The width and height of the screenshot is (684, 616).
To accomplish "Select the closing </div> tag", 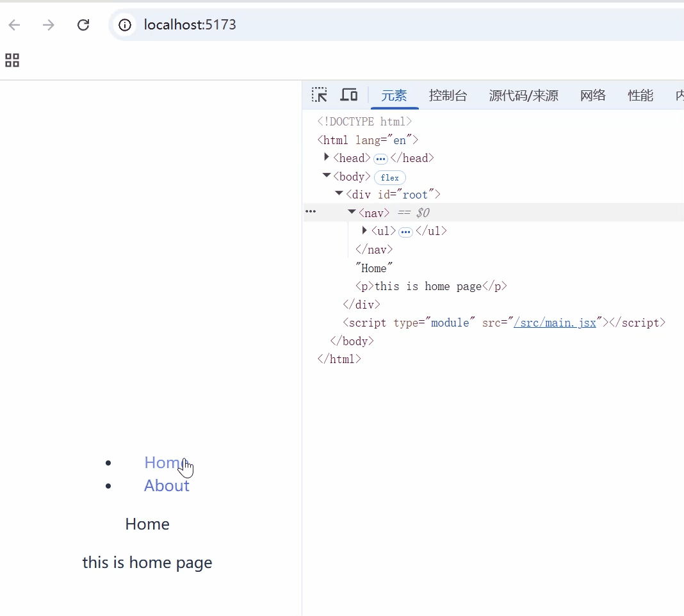I will pyautogui.click(x=361, y=305).
